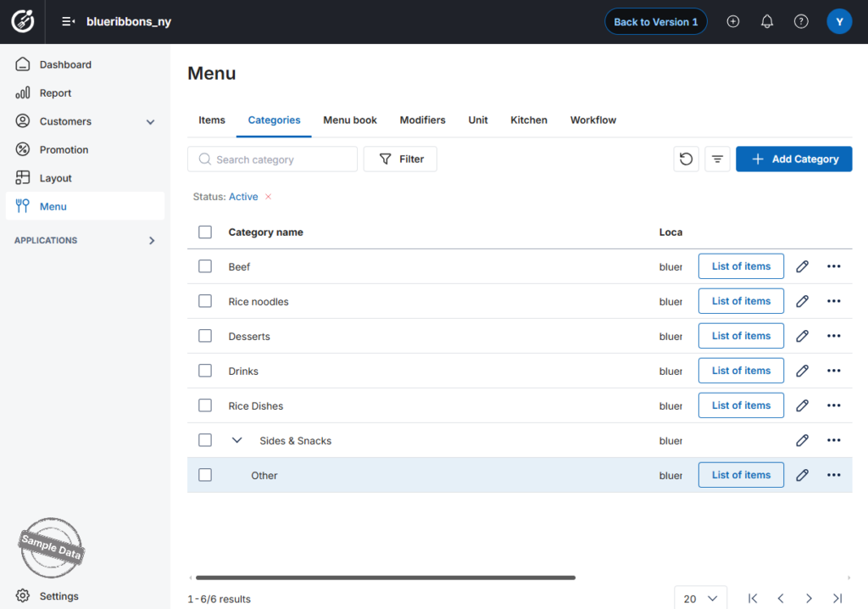Check the Drinks checkbox
The height and width of the screenshot is (609, 868).
click(x=205, y=371)
